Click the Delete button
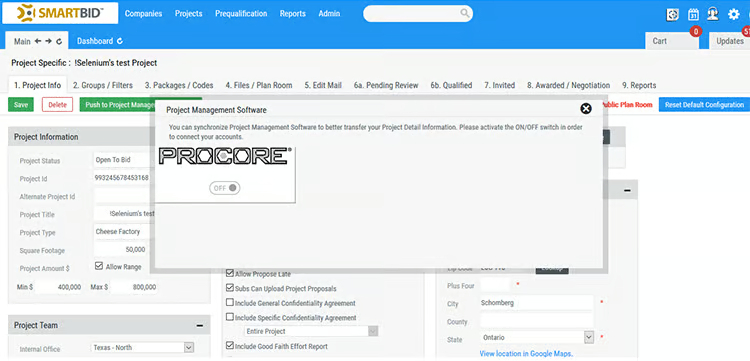Screen dimensions: 750x361 point(57,105)
